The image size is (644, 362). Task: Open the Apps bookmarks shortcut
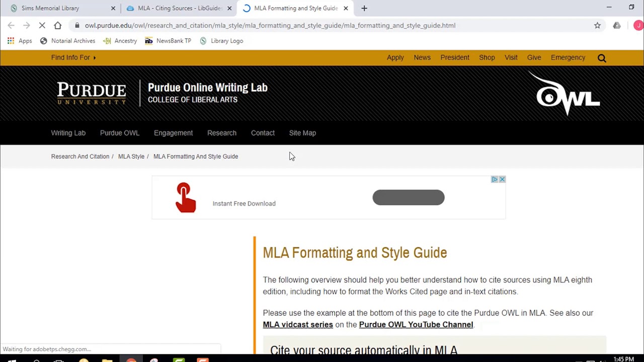click(20, 41)
